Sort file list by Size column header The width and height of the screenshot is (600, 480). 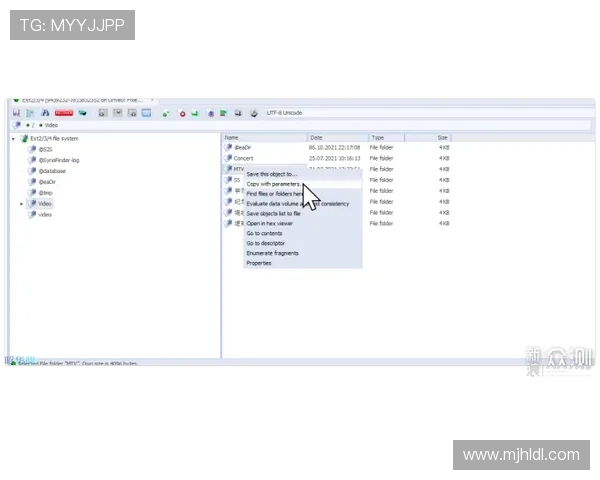click(x=442, y=137)
